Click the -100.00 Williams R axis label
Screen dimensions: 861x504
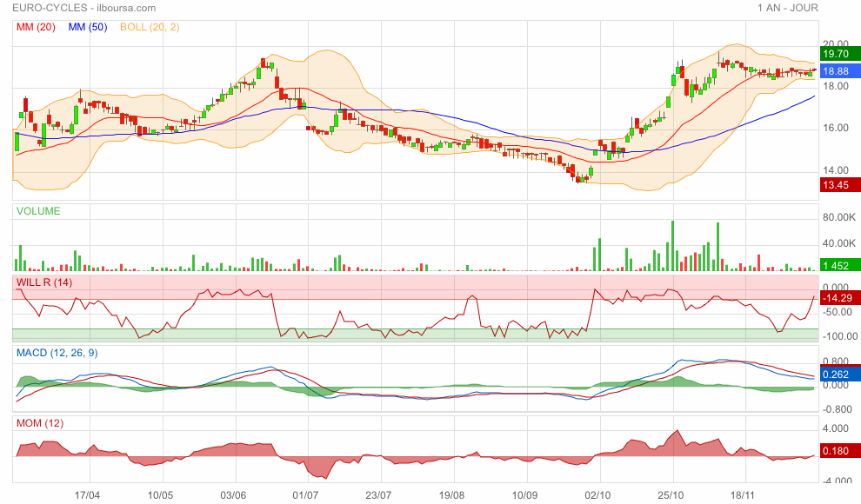[x=840, y=336]
